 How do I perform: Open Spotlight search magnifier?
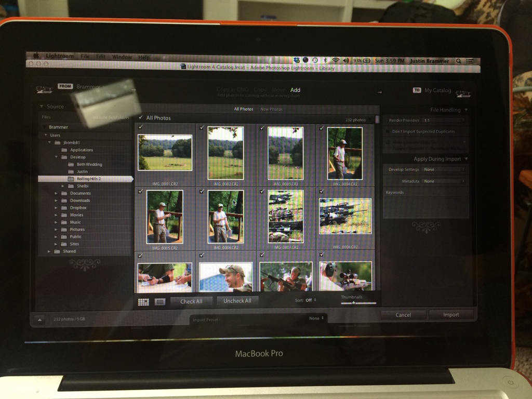pyautogui.click(x=458, y=61)
